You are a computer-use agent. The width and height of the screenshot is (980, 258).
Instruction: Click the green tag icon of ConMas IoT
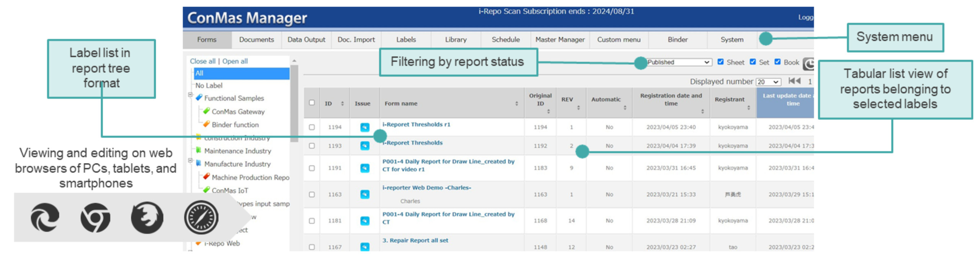click(x=206, y=190)
